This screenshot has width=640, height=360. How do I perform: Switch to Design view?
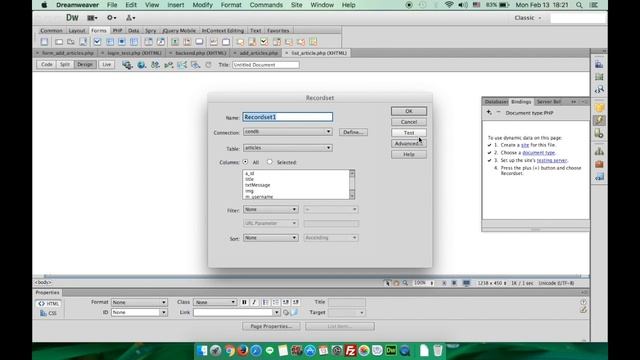(85, 64)
